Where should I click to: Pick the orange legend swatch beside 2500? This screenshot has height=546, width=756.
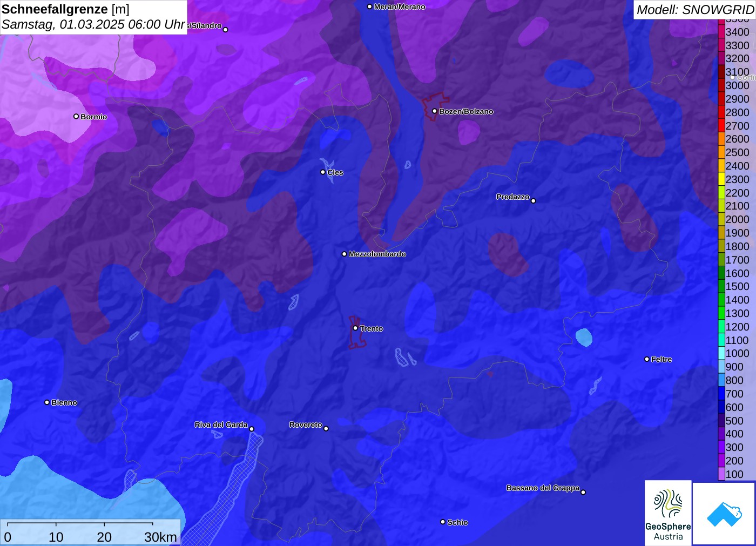pyautogui.click(x=721, y=152)
